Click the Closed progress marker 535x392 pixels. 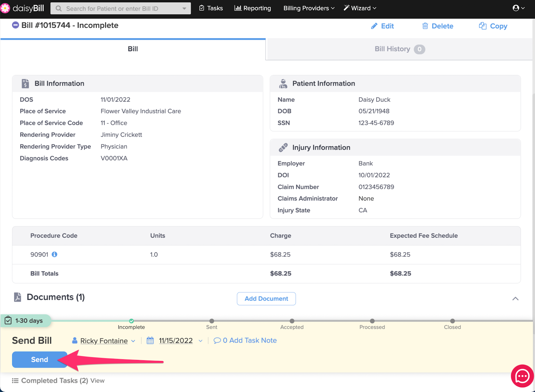(x=452, y=321)
